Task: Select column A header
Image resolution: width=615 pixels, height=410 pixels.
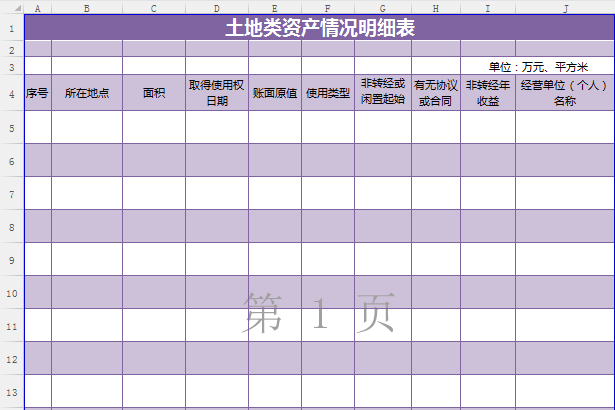Action: [x=37, y=8]
